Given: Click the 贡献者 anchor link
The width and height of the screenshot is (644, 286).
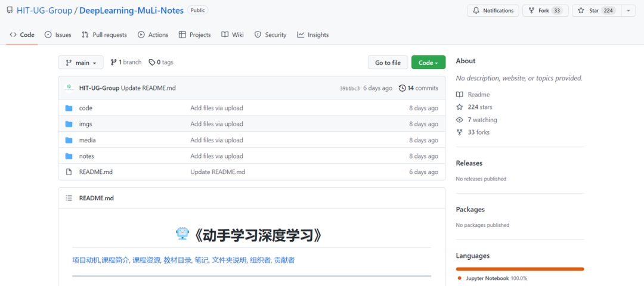Looking at the screenshot, I should click(x=284, y=260).
